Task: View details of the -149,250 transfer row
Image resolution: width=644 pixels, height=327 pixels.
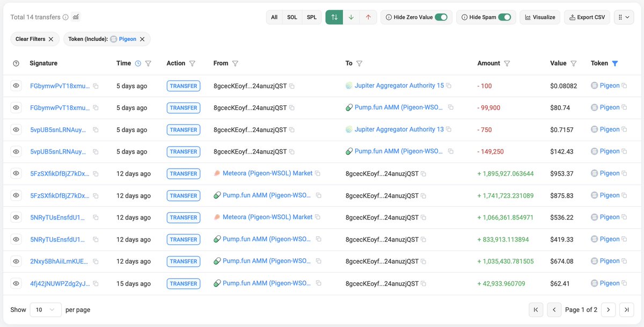Action: 16,151
